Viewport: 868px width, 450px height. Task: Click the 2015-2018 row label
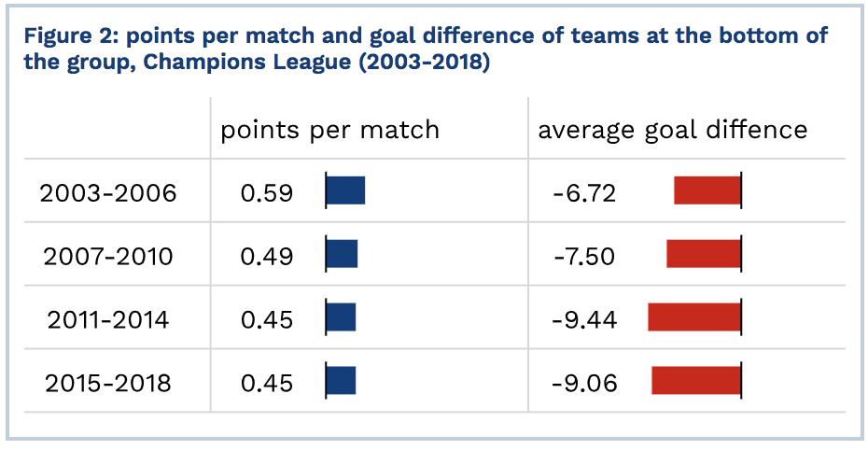coord(108,383)
